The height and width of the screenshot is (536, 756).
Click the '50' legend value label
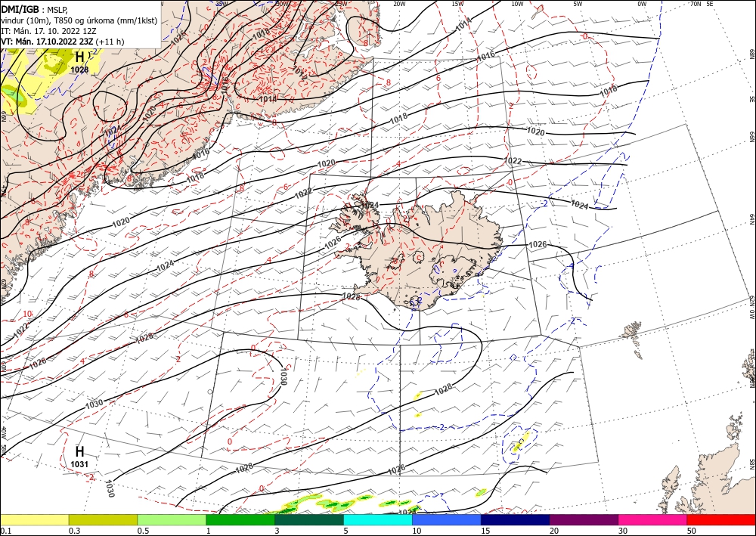pos(692,531)
